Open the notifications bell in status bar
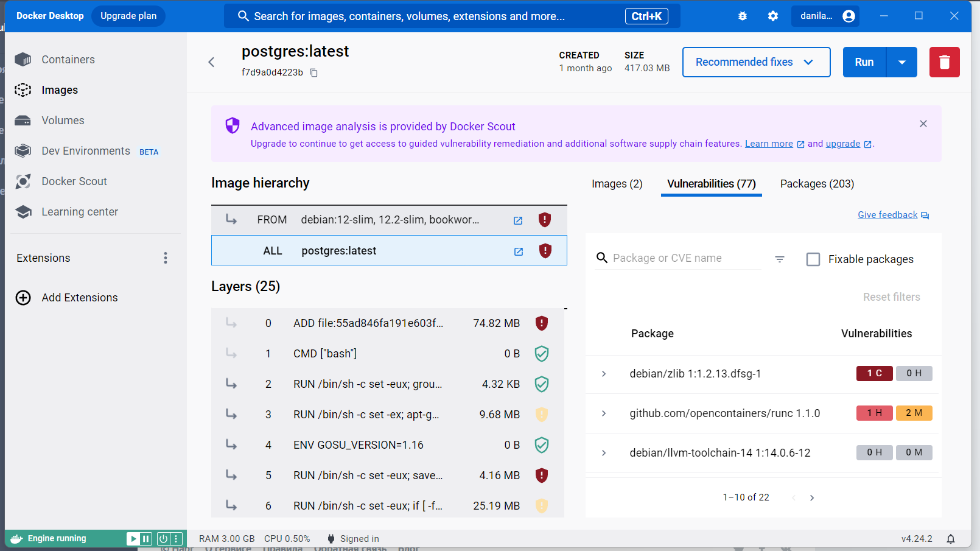Screen dimensions: 980x551 [x=951, y=539]
